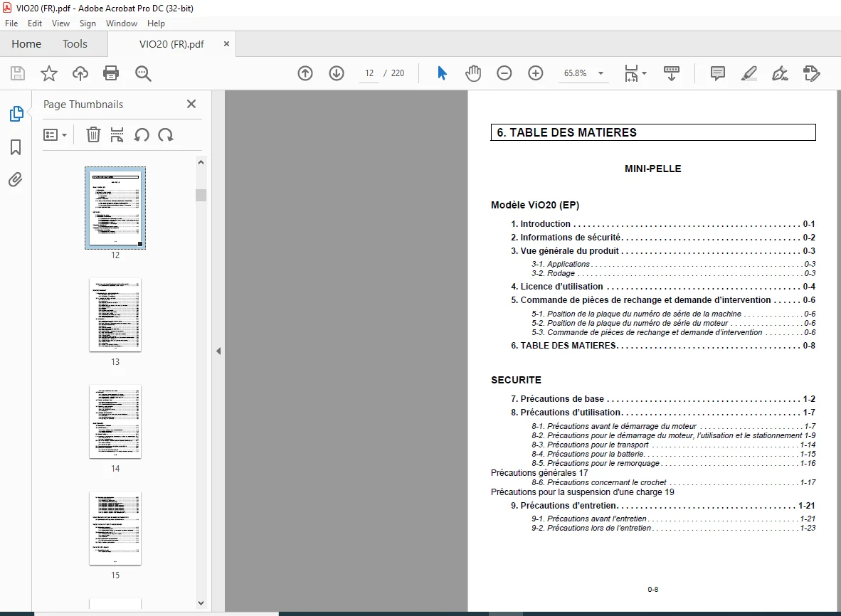Zoom in with plus button

[535, 73]
